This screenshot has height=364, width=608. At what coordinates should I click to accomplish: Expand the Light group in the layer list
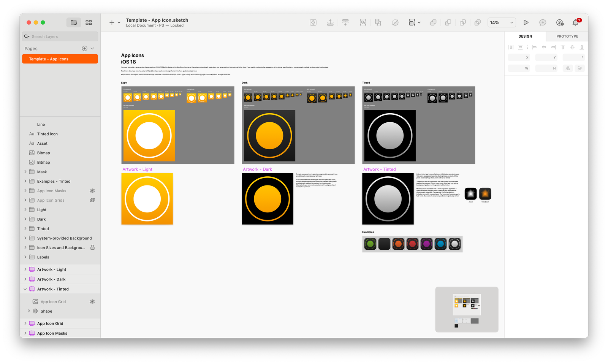(25, 209)
